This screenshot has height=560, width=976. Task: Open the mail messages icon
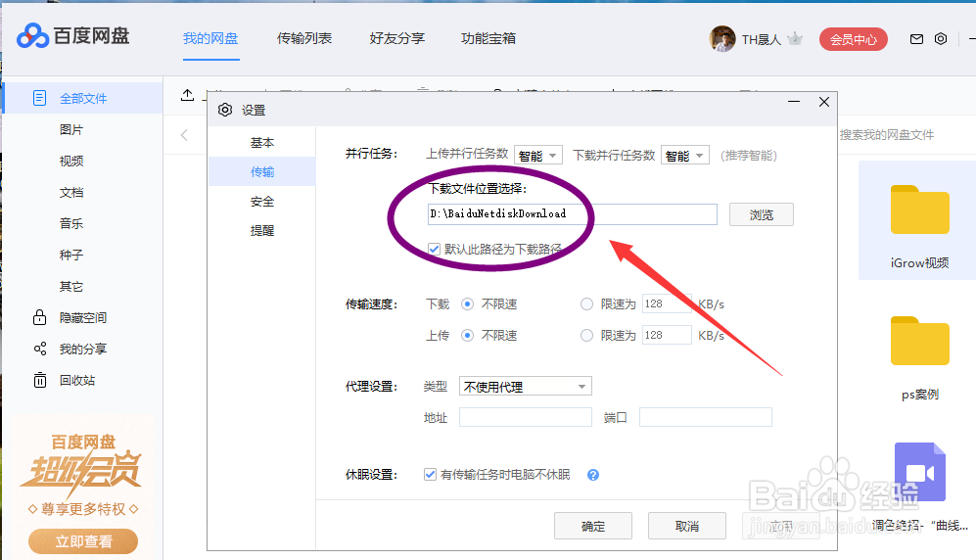[x=916, y=39]
